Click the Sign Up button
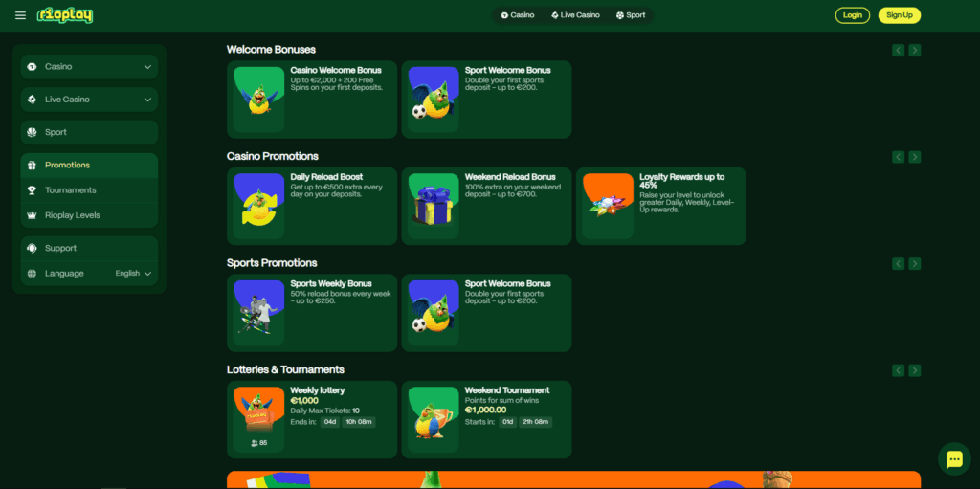 click(x=899, y=15)
